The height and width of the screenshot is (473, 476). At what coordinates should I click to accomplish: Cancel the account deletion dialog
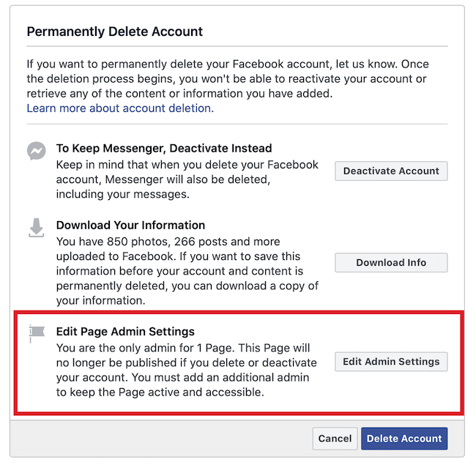coord(335,439)
